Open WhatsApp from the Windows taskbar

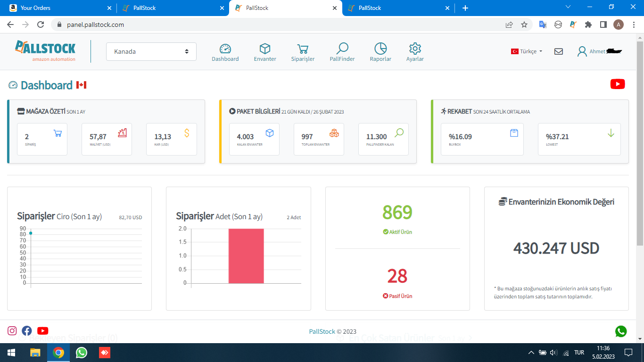tap(82, 353)
